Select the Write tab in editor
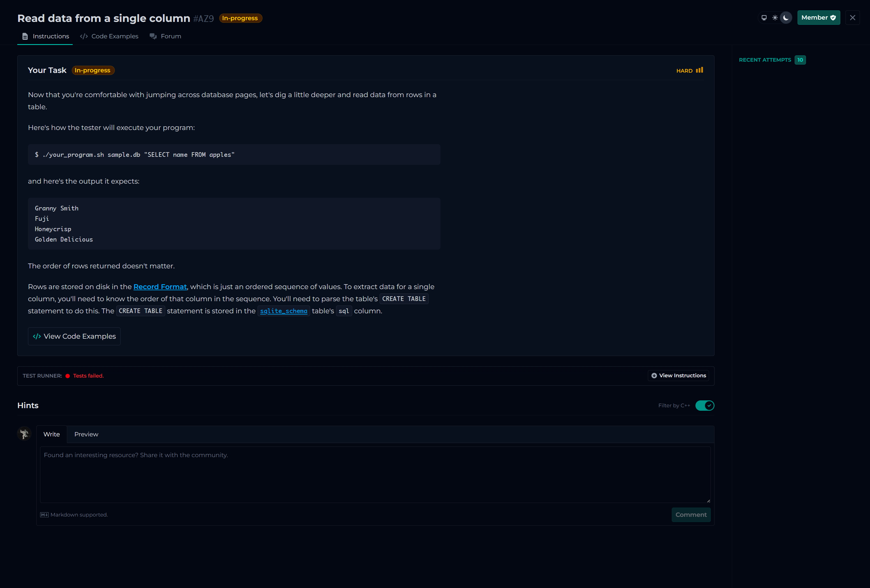Image resolution: width=870 pixels, height=588 pixels. tap(52, 434)
